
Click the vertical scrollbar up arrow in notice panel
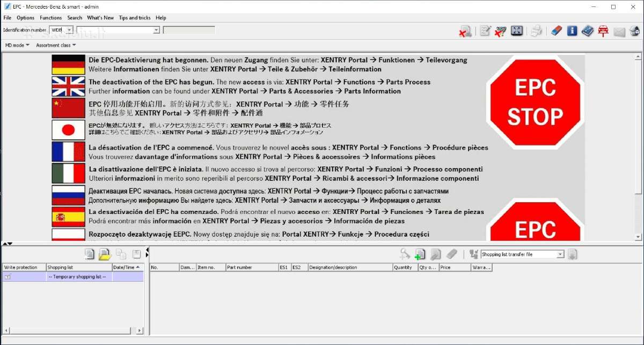(638, 57)
